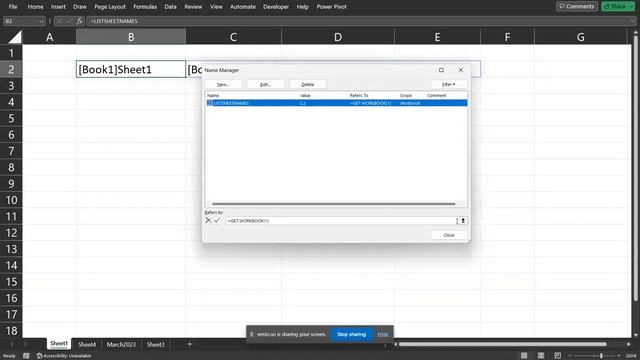Open the Insert ribbon tab
This screenshot has height=360, width=640.
point(58,7)
